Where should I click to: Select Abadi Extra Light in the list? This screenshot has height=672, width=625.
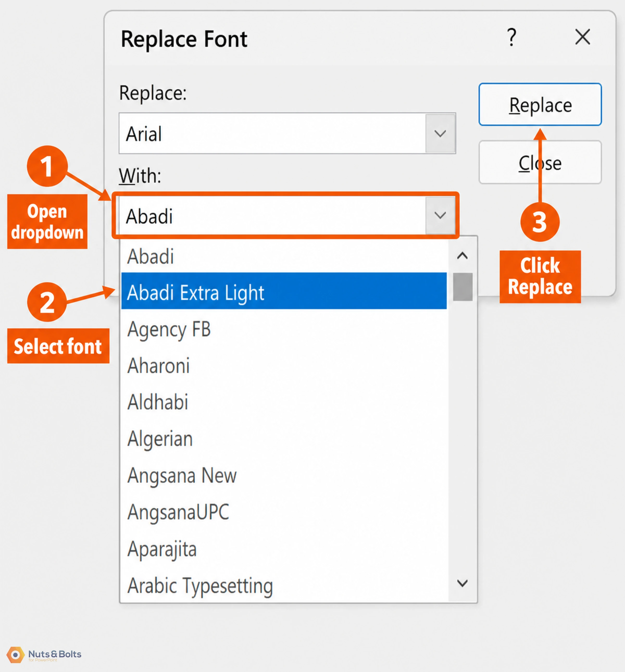[x=284, y=291]
